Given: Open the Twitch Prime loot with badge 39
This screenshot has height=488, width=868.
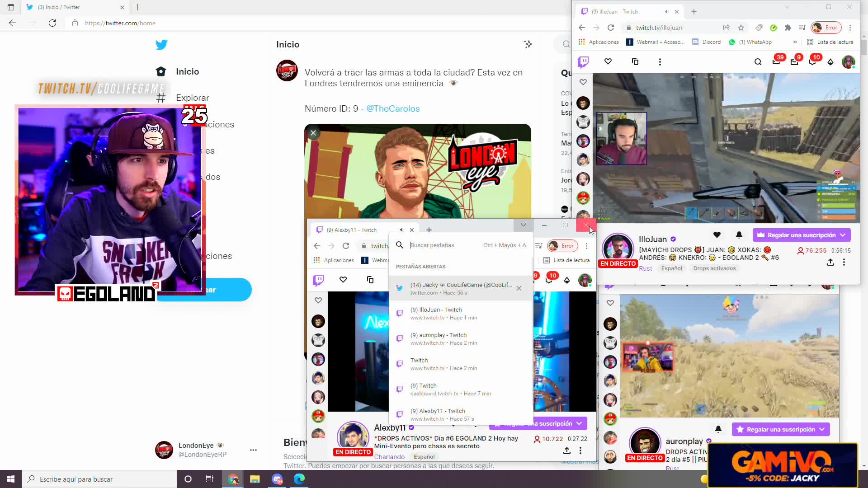Looking at the screenshot, I should [x=776, y=61].
